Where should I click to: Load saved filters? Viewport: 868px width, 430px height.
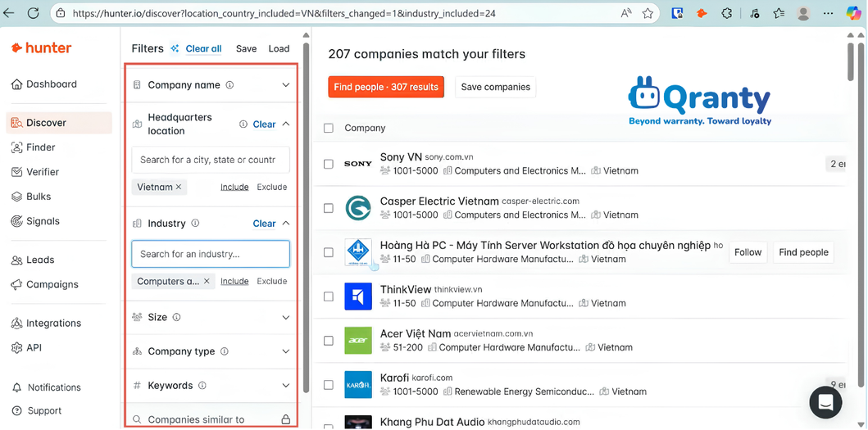pos(279,48)
